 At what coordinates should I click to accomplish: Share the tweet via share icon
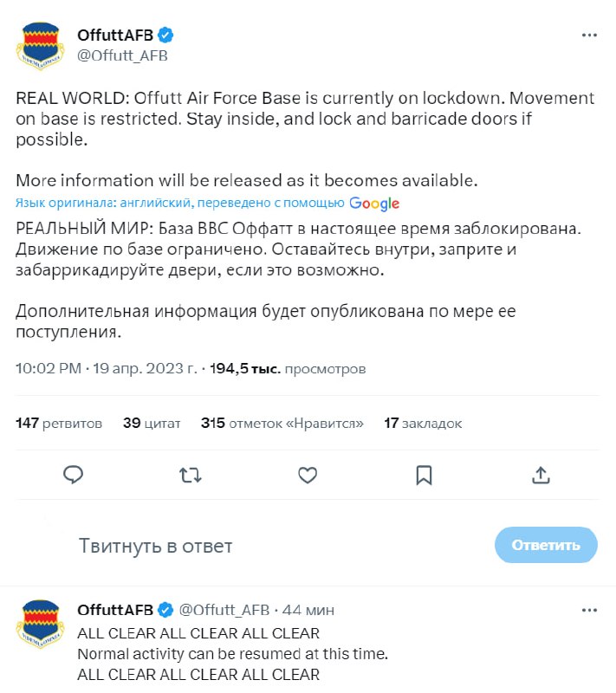540,475
